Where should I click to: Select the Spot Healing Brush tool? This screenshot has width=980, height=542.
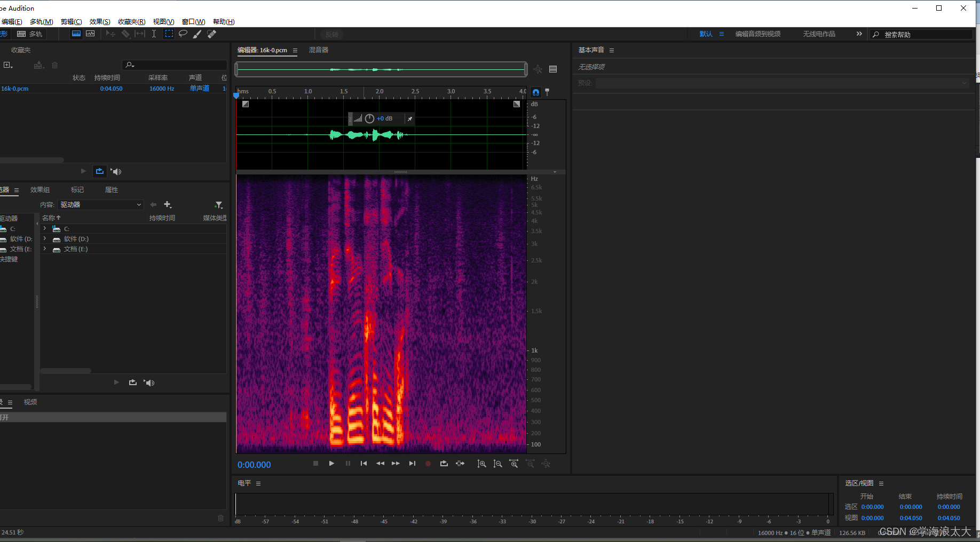click(212, 34)
